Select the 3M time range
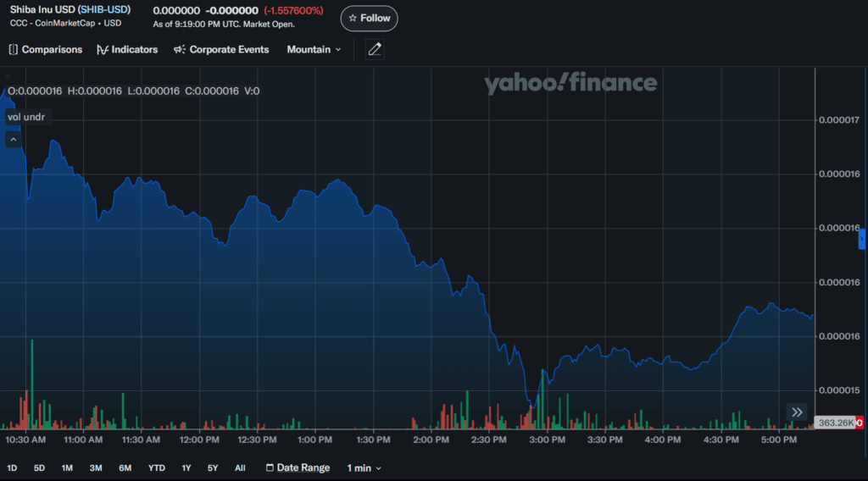Image resolution: width=868 pixels, height=481 pixels. pyautogui.click(x=96, y=467)
